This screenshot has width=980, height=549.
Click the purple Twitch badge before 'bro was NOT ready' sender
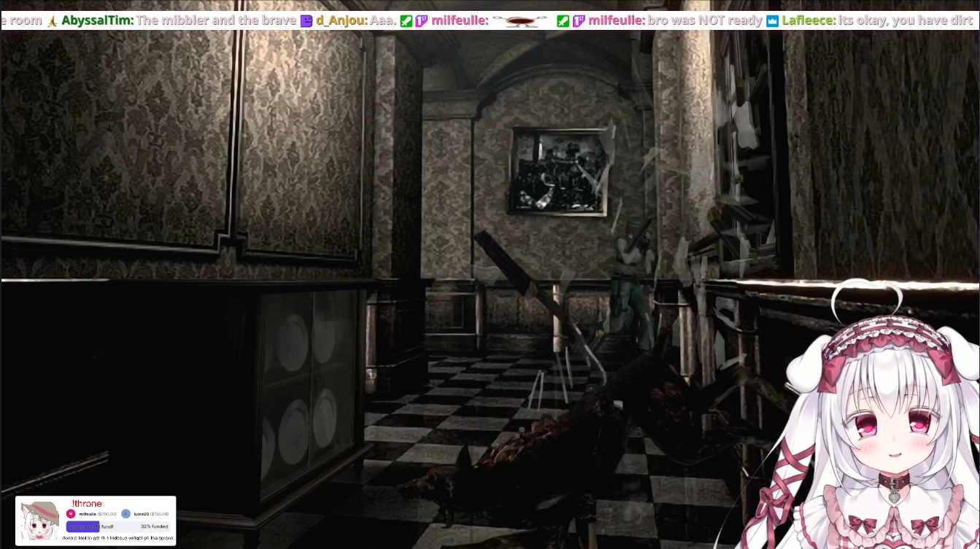pyautogui.click(x=578, y=20)
